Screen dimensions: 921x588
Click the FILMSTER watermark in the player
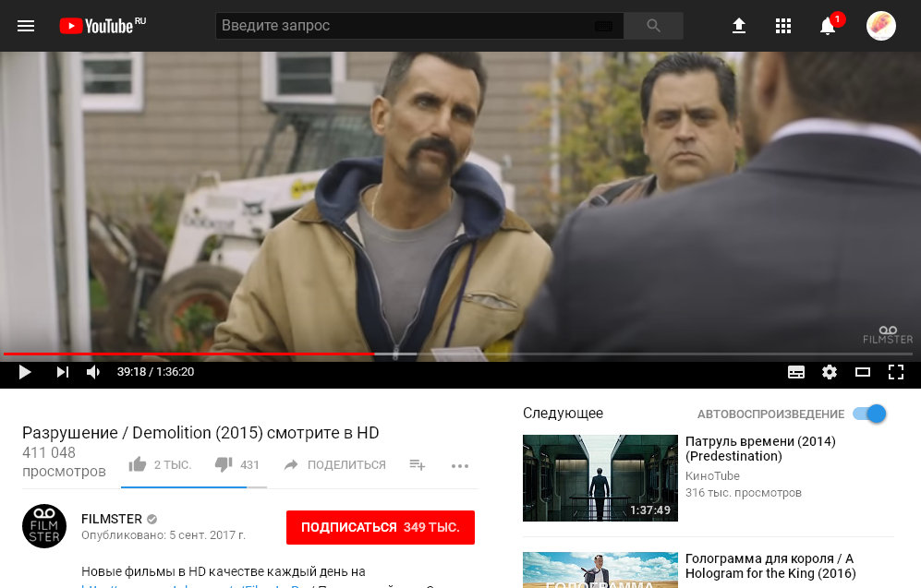tap(888, 334)
